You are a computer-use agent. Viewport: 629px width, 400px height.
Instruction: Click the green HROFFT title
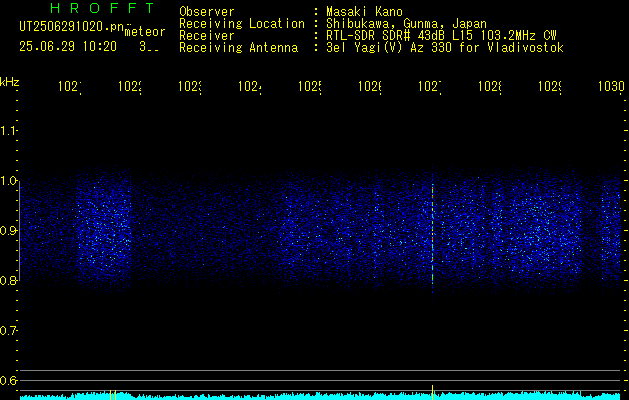[103, 8]
